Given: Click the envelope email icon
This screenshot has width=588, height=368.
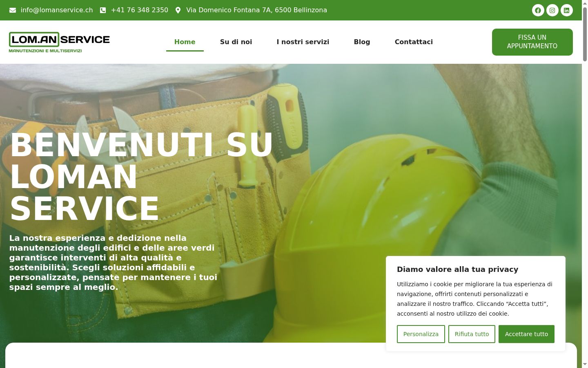Looking at the screenshot, I should [x=13, y=10].
